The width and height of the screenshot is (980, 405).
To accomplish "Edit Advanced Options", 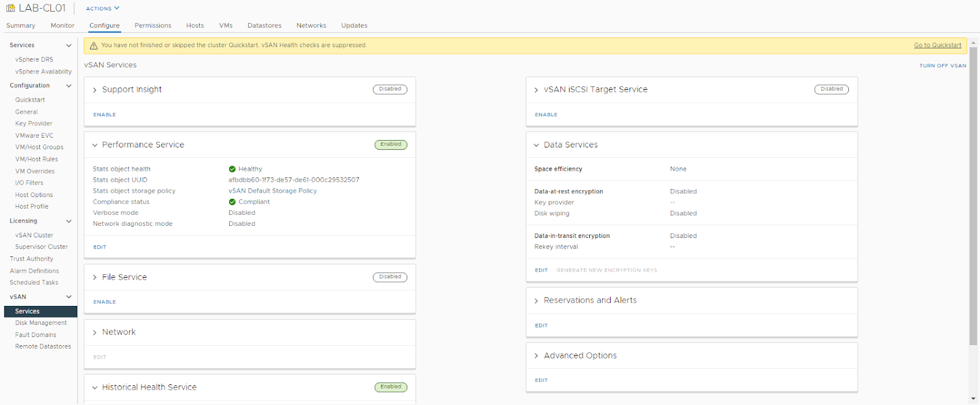I will (x=541, y=380).
